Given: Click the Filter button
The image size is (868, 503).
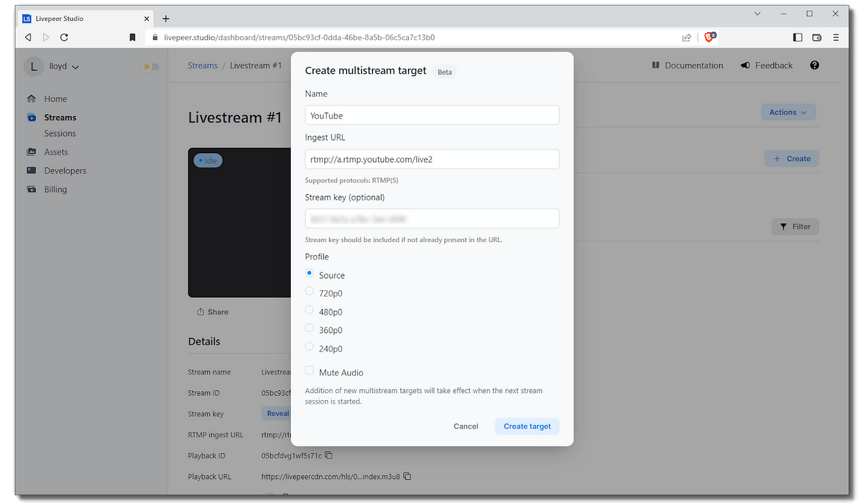Looking at the screenshot, I should [795, 227].
